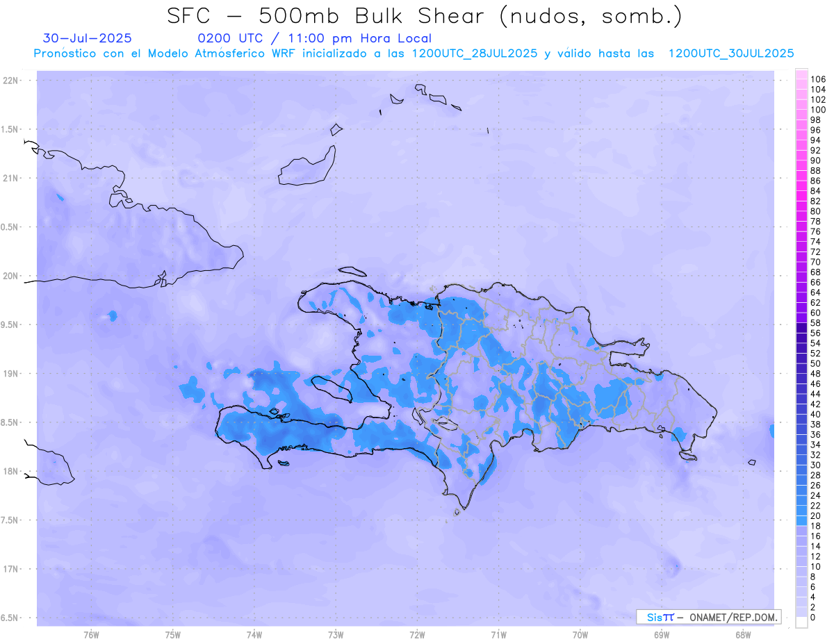Screen dimensions: 834x644
Task: Click the white swatch at the color bar bottom
Action: tap(801, 622)
